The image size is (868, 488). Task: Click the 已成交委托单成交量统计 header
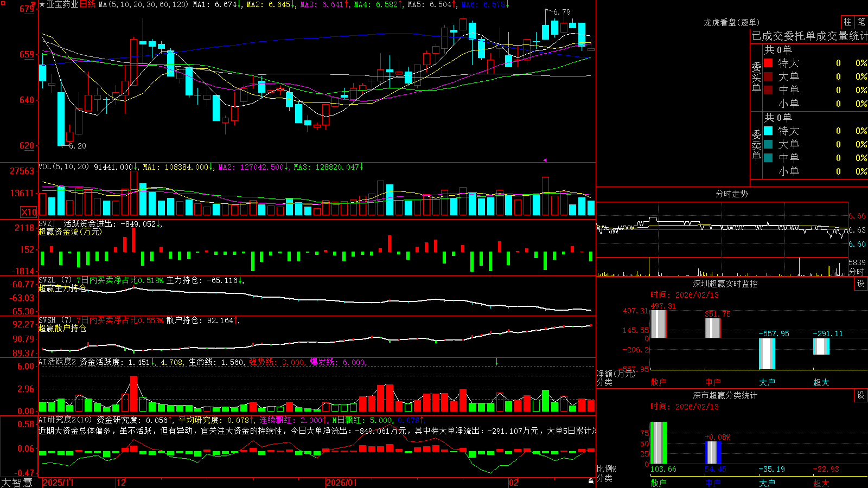[809, 36]
